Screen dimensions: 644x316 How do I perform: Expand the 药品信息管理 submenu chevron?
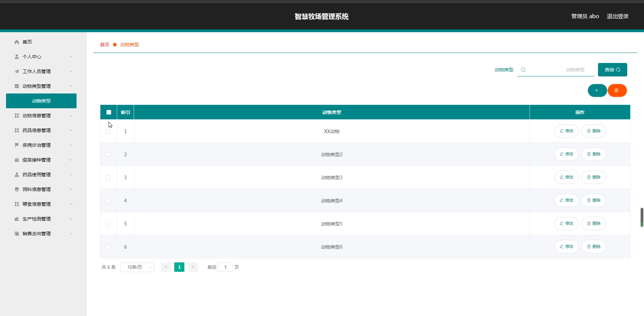click(x=71, y=130)
